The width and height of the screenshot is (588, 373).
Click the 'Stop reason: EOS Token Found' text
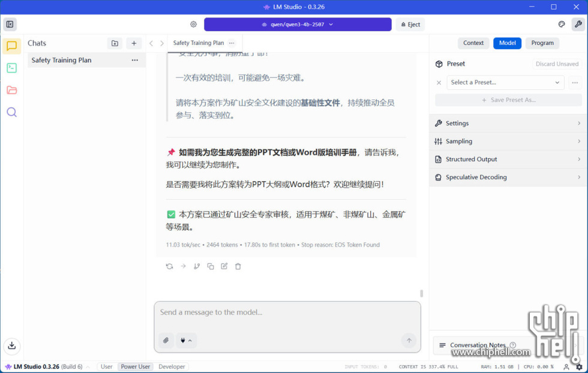[341, 245]
